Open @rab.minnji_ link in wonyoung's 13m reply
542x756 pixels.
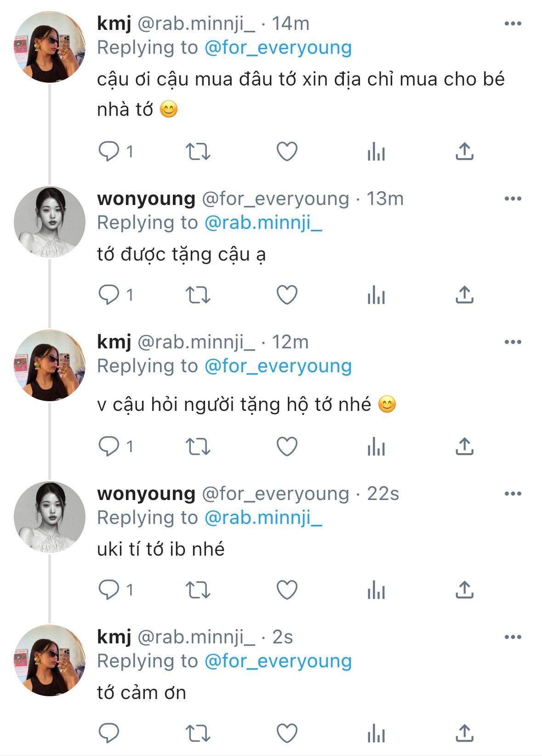(x=263, y=223)
